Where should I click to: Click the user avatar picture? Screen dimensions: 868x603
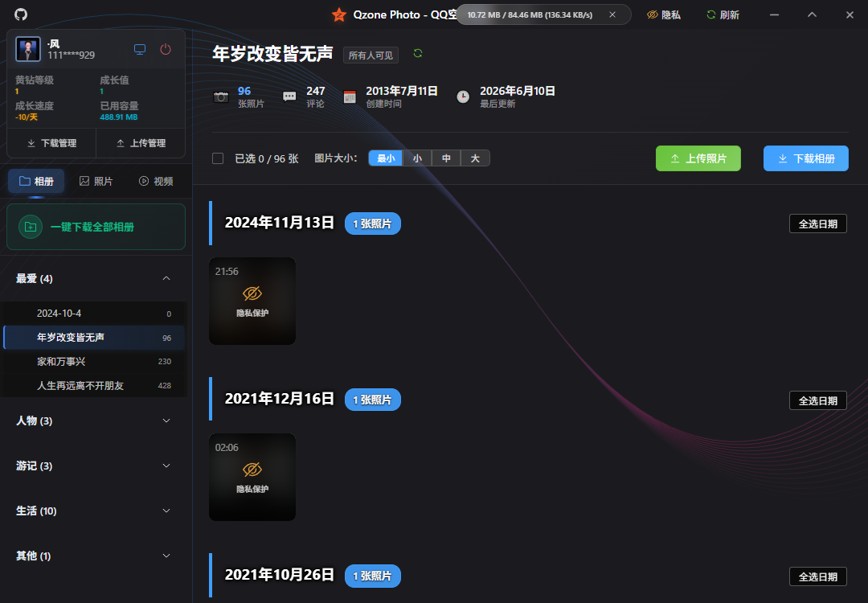point(27,49)
